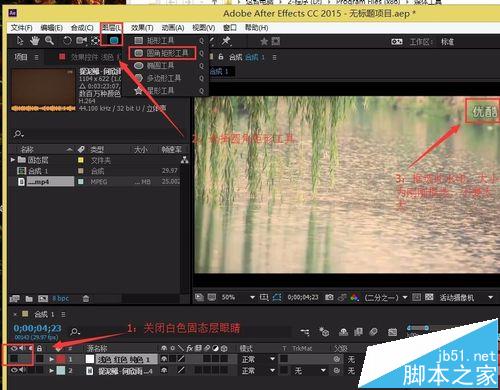Click the blue rounded rectangle shape tool
Viewport: 500px width, 390px height.
pos(114,41)
